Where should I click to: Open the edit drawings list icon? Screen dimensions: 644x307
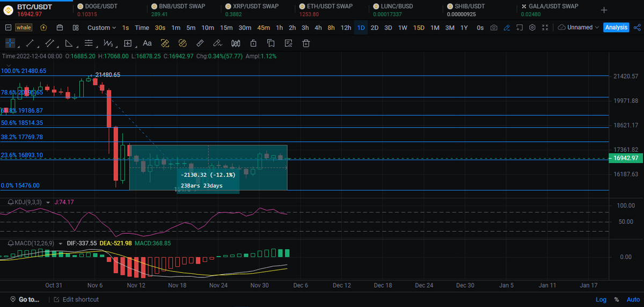(289, 43)
